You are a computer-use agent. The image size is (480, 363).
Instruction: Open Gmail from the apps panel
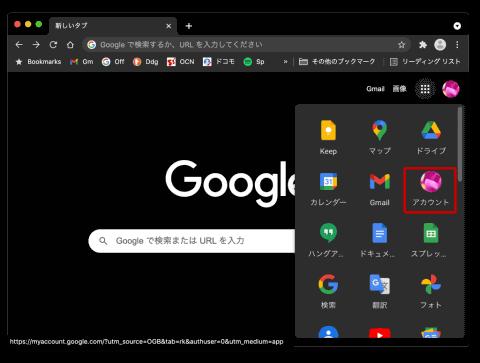tap(380, 189)
